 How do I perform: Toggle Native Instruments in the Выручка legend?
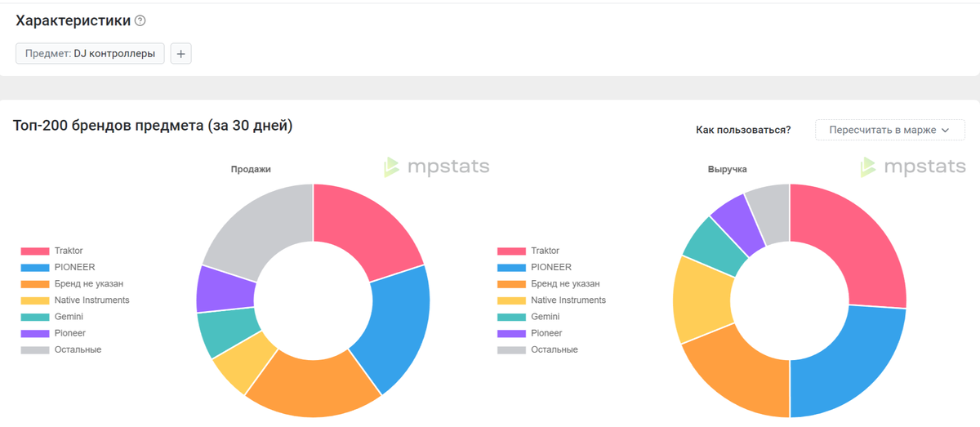551,300
